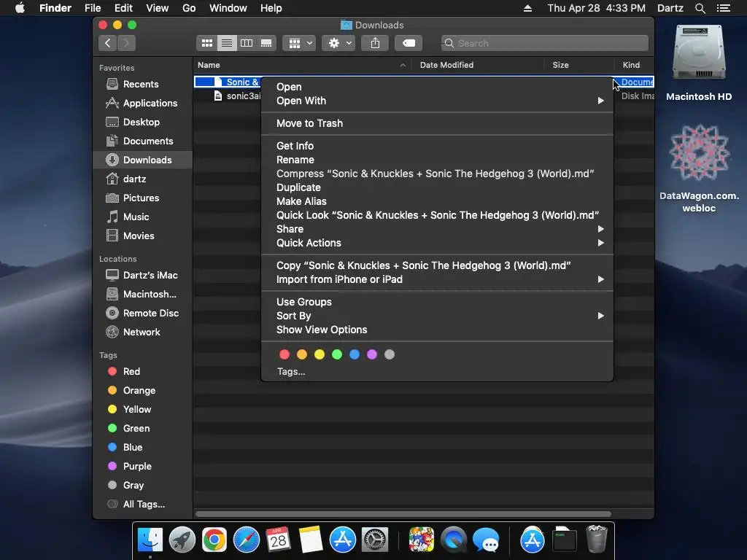Choose Open in the context menu

(438, 87)
